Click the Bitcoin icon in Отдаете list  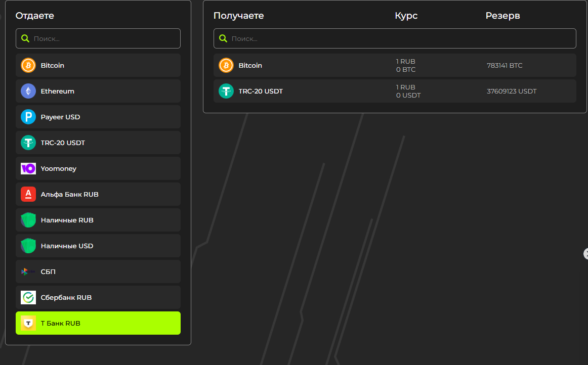pyautogui.click(x=28, y=65)
